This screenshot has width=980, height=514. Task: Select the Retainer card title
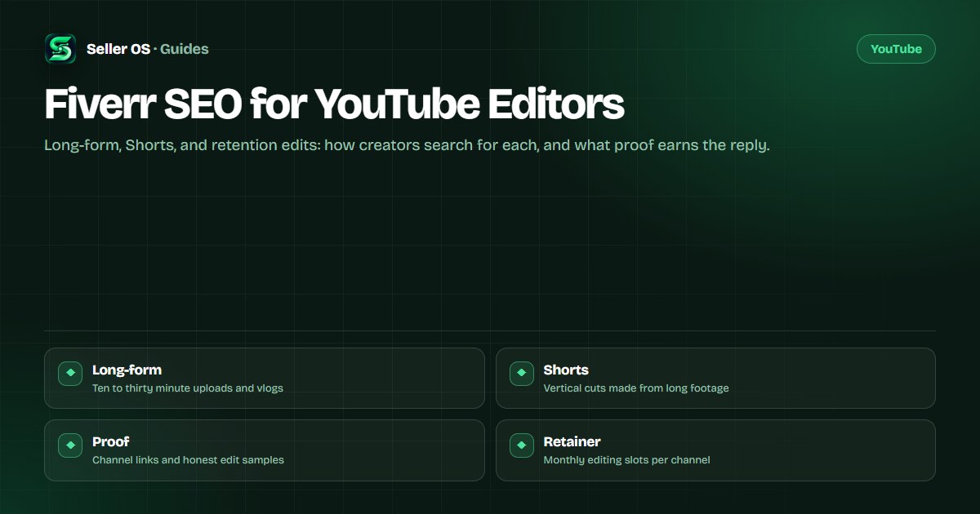point(572,441)
